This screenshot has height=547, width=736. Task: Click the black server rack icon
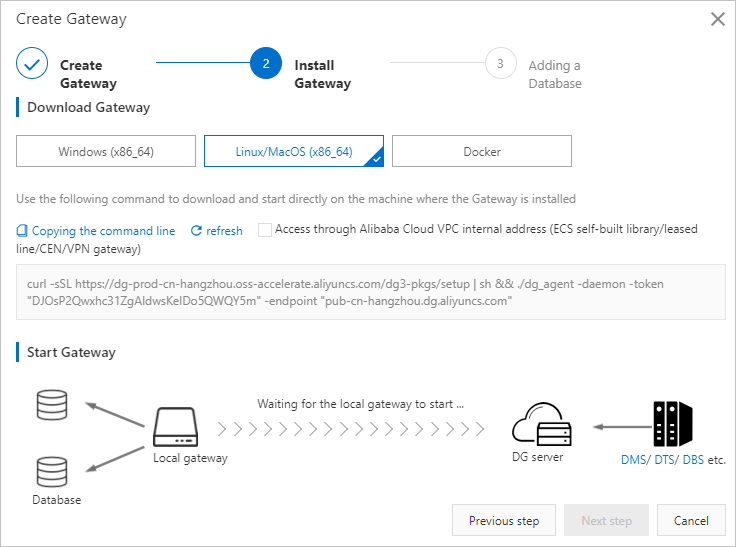click(x=673, y=424)
